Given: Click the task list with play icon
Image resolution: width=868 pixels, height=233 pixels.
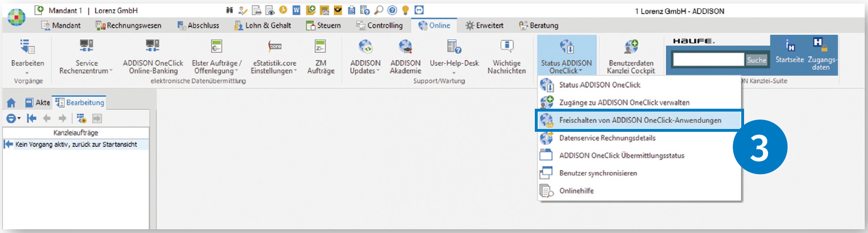Looking at the screenshot, I should point(82,119).
